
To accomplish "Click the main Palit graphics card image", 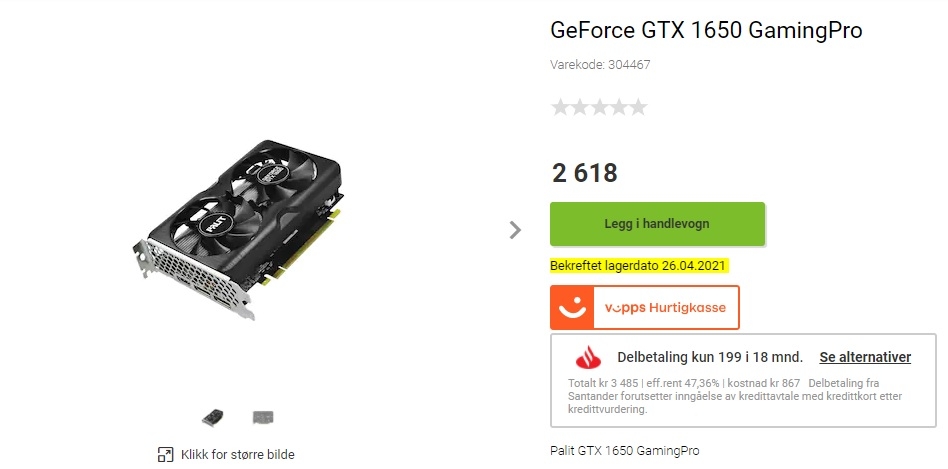I will coord(238,230).
